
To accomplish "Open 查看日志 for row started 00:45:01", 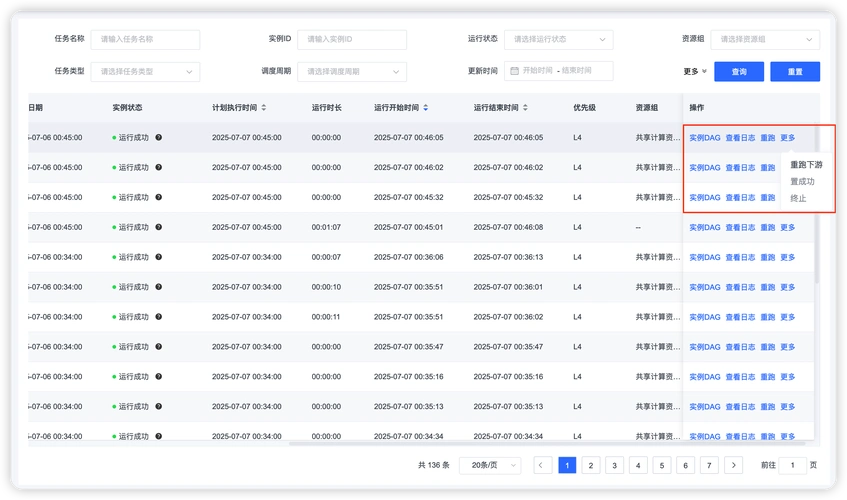I will click(x=740, y=227).
